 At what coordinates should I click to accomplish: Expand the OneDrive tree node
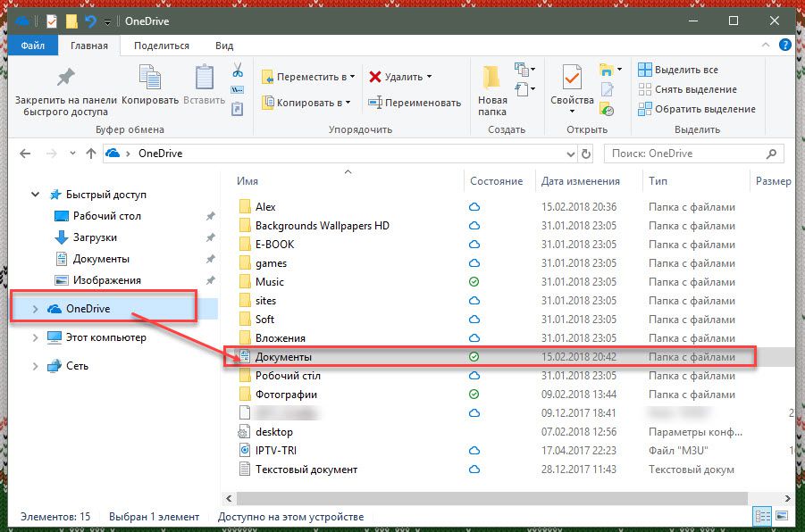click(35, 309)
